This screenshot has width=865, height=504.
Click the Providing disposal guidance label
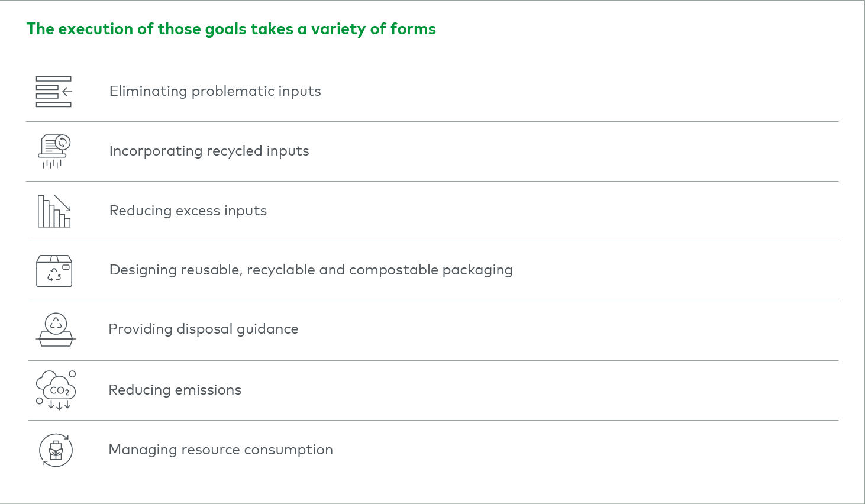(x=204, y=329)
